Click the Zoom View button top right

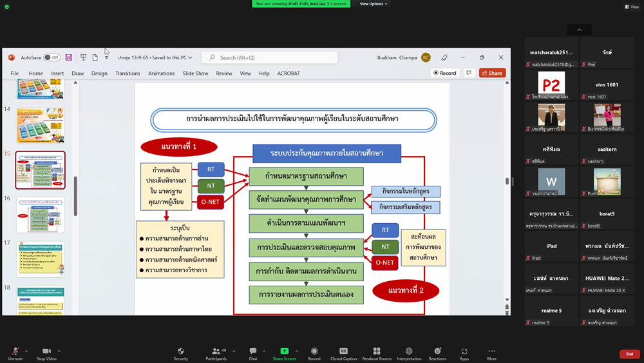click(632, 6)
